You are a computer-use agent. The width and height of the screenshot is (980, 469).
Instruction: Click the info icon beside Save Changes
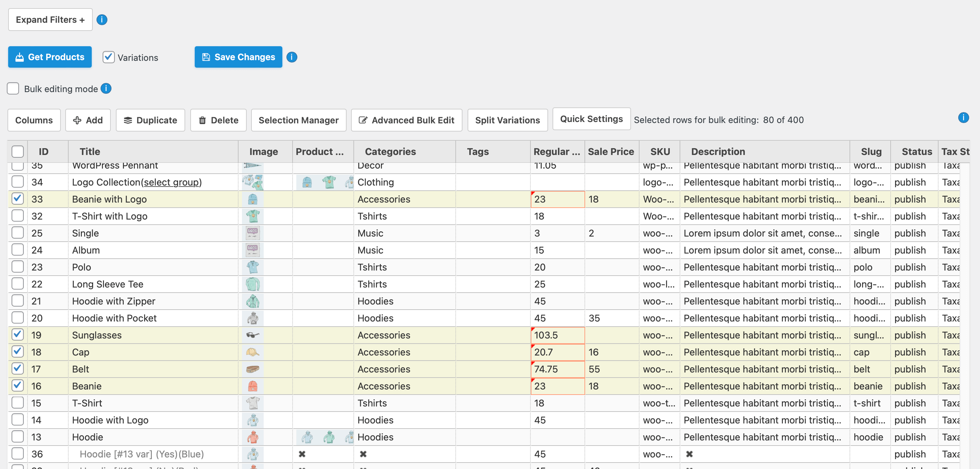pos(292,57)
